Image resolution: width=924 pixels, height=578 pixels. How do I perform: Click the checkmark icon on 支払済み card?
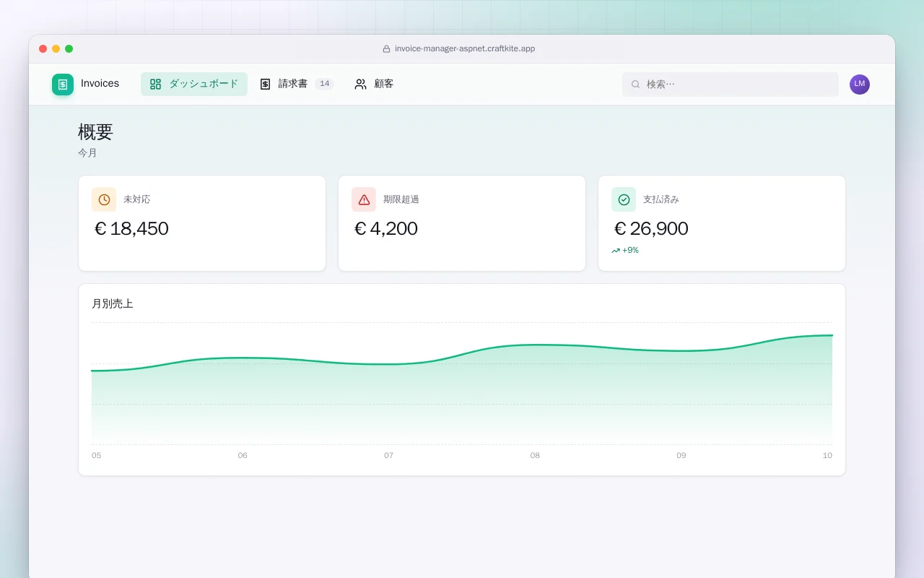(624, 199)
